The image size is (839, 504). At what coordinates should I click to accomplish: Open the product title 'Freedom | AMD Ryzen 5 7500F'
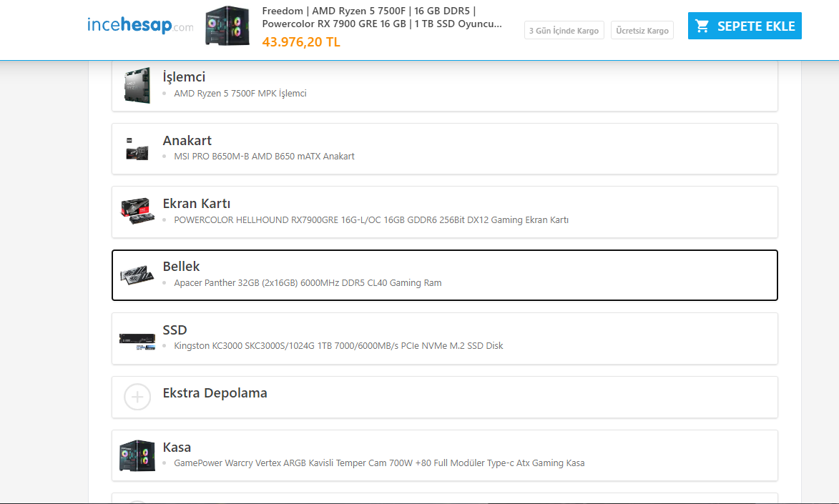[x=382, y=17]
